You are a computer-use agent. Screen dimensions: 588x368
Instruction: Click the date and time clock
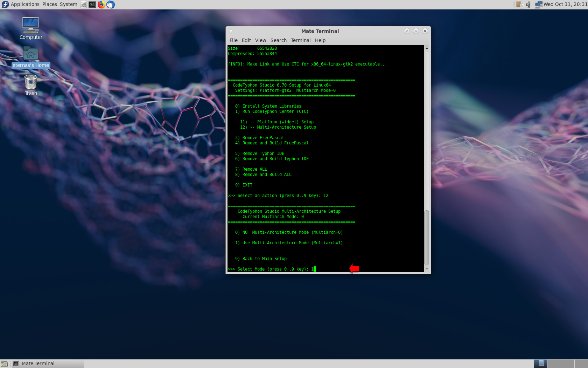[565, 4]
